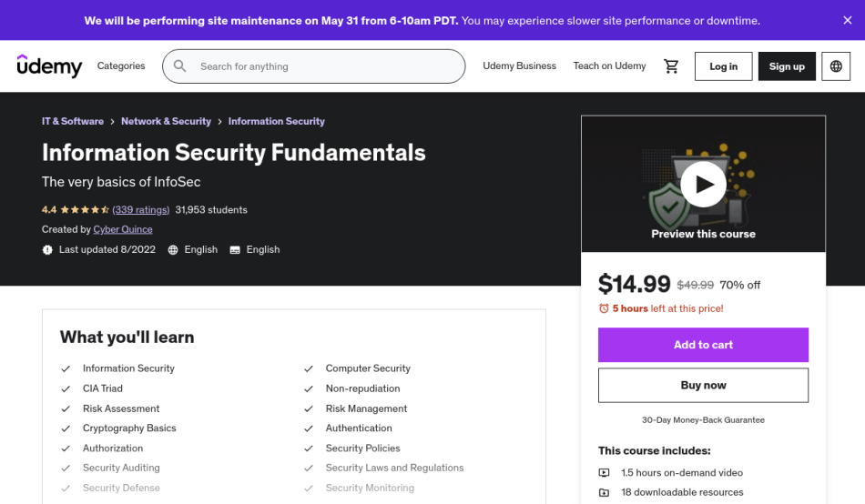The width and height of the screenshot is (865, 504).
Task: Open the IT & Software breadcrumb
Action: (73, 121)
